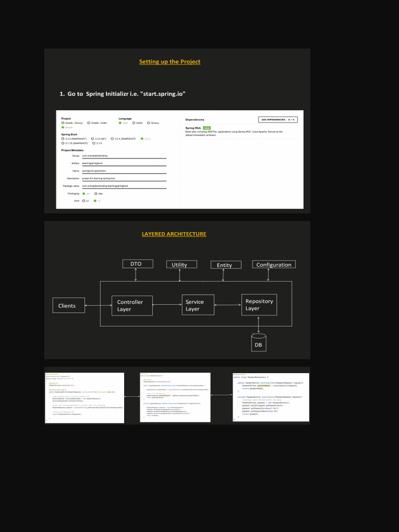Click the Setting up the Project title
This screenshot has height=532, width=399.
170,62
